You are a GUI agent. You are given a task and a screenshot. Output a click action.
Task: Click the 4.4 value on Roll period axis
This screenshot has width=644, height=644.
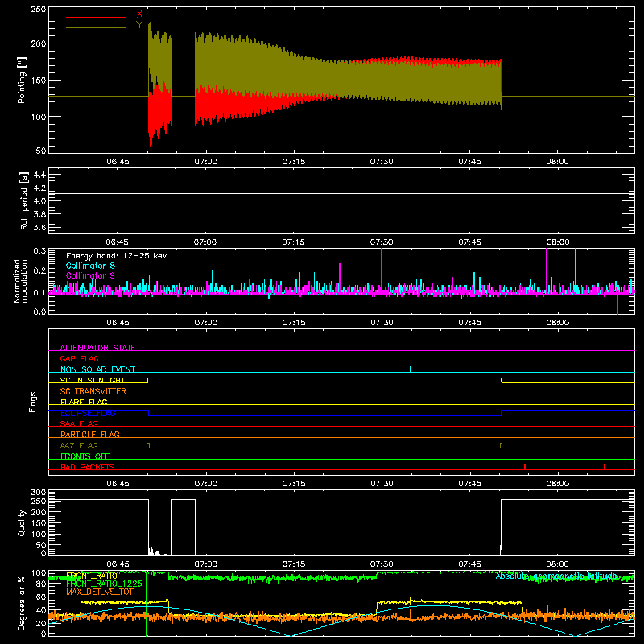click(39, 175)
